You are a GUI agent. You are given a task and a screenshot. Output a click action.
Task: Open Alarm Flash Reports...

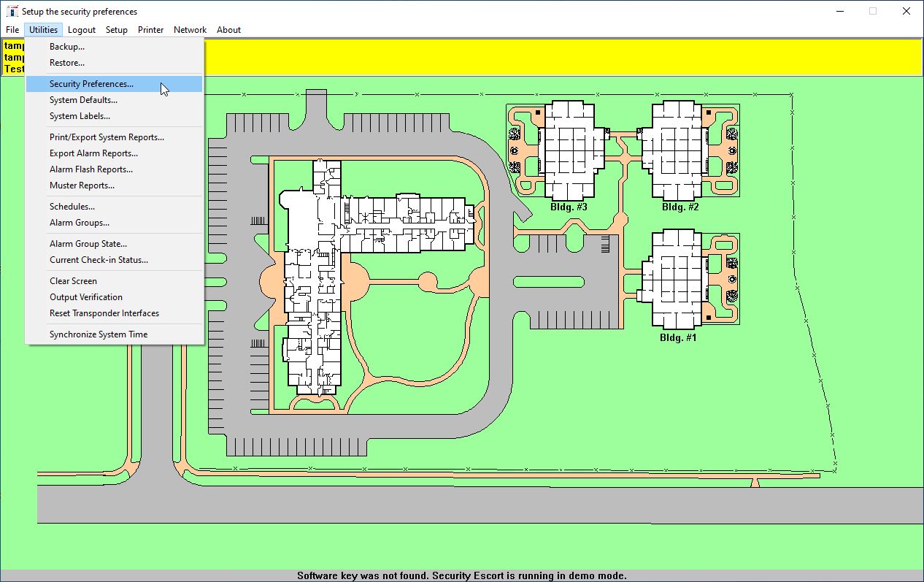(x=115, y=169)
